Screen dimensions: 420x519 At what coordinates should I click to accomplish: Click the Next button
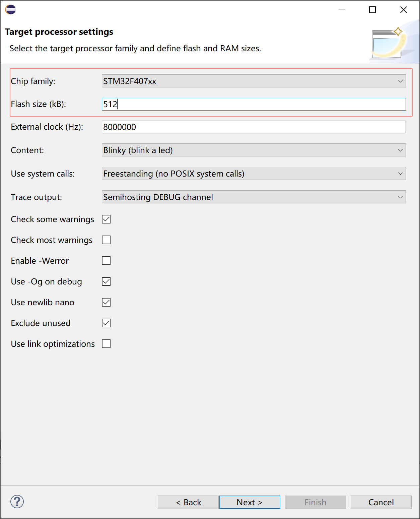[x=250, y=502]
